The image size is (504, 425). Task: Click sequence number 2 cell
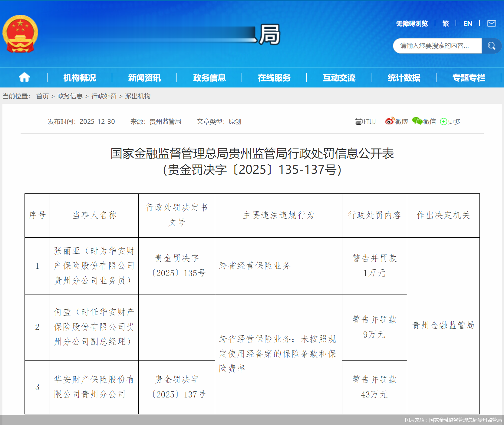click(x=37, y=327)
